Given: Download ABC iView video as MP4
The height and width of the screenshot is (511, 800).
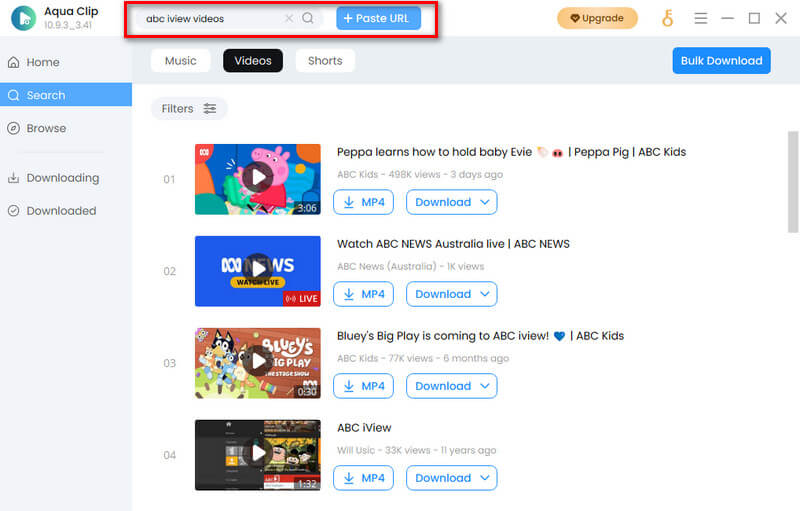Looking at the screenshot, I should (x=363, y=478).
